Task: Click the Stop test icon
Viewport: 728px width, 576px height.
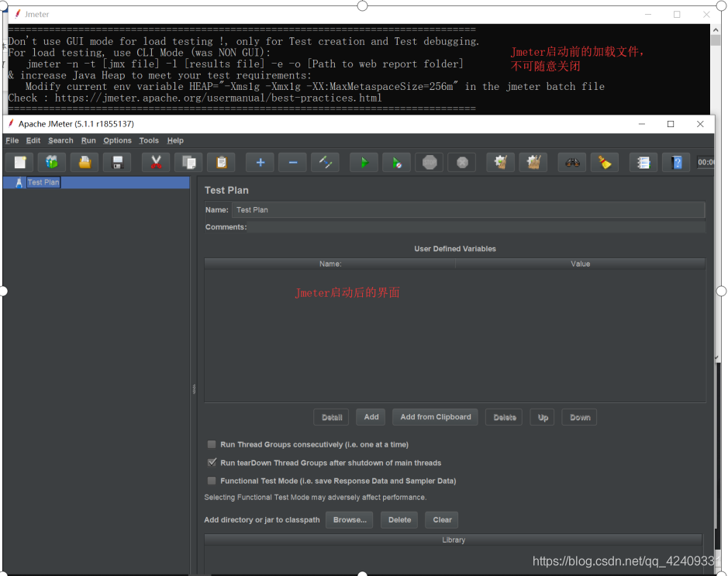Action: point(430,163)
